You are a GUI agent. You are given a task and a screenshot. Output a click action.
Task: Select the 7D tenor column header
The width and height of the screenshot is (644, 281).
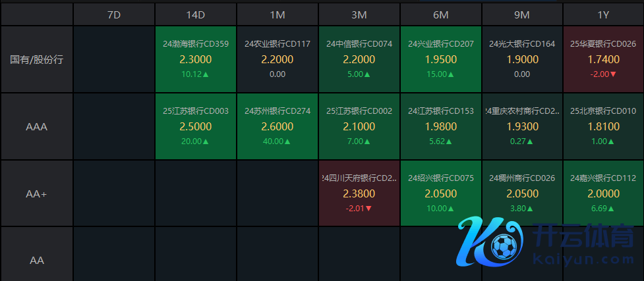(113, 14)
